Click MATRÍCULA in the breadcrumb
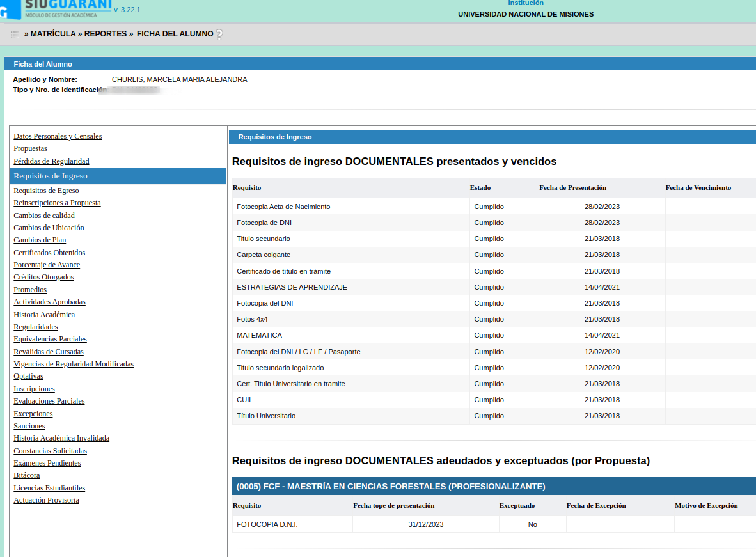Image resolution: width=756 pixels, height=557 pixels. [x=53, y=34]
